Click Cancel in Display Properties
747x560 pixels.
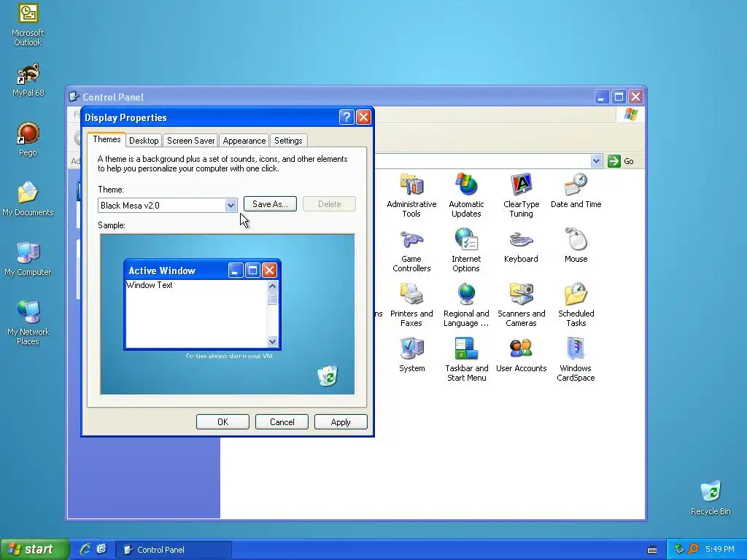tap(282, 422)
